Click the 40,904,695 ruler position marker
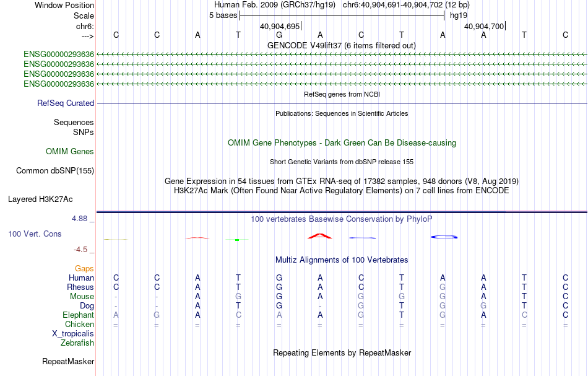 (280, 26)
